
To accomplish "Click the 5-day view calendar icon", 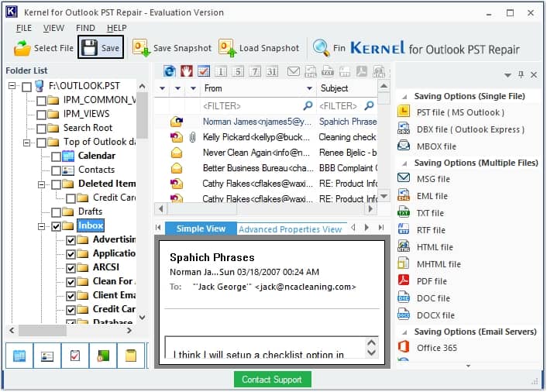I will pos(238,71).
